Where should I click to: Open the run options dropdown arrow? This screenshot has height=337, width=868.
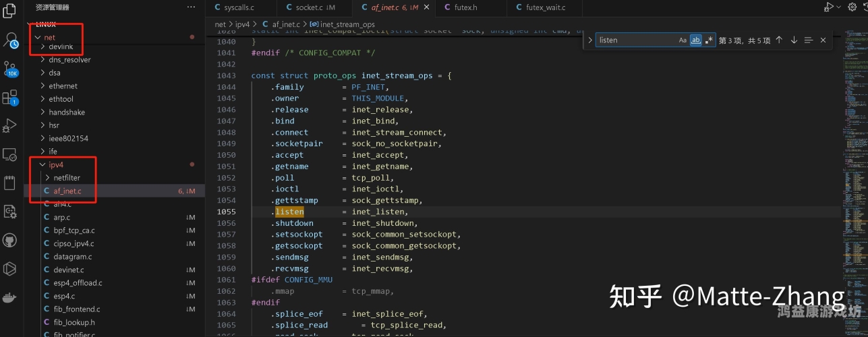838,7
